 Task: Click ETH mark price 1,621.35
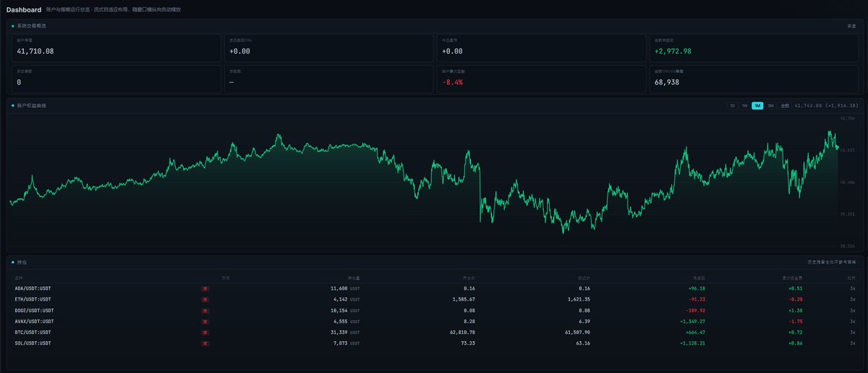(578, 299)
